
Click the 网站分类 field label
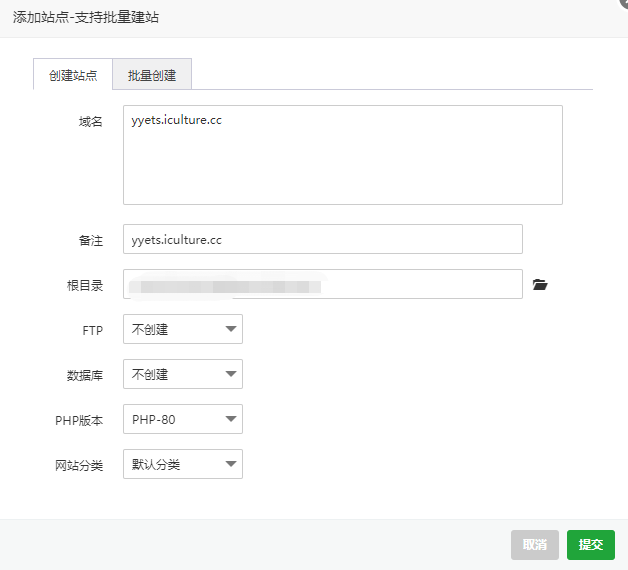tap(79, 465)
